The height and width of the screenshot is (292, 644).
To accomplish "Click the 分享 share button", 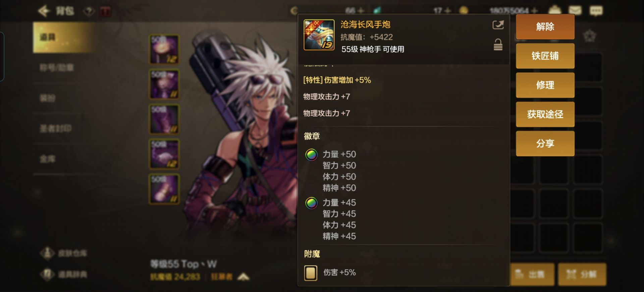I will click(x=545, y=144).
